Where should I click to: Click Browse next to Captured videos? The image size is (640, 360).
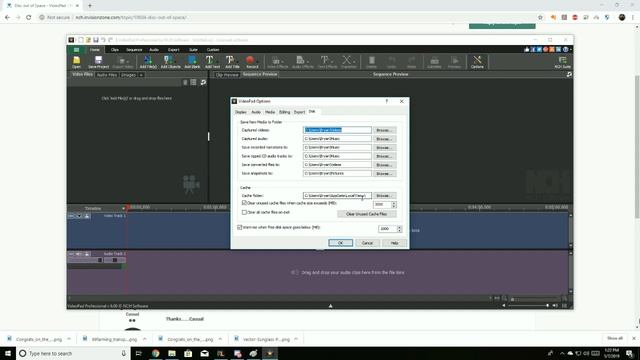tap(384, 130)
